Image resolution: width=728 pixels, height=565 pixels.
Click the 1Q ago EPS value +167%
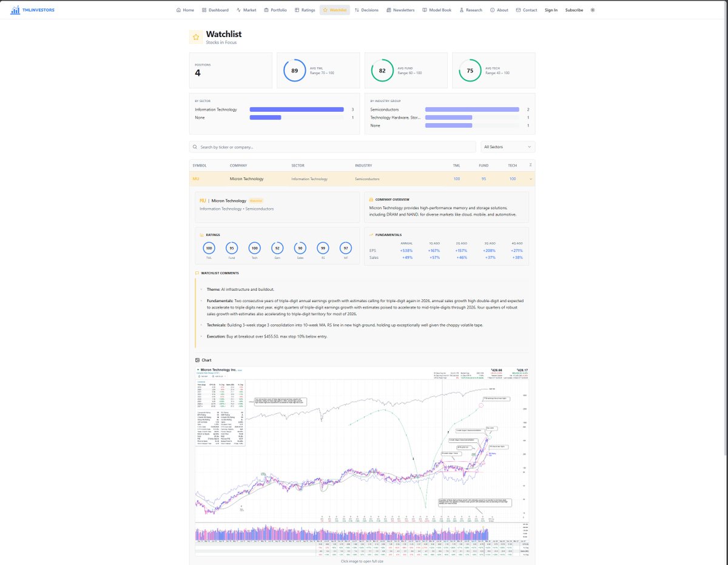[x=434, y=251]
